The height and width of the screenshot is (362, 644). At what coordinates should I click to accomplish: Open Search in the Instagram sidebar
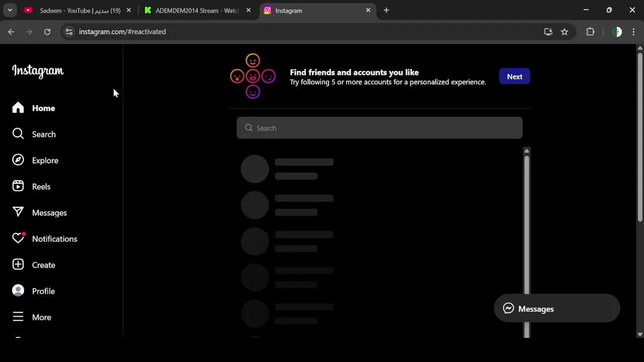click(34, 134)
